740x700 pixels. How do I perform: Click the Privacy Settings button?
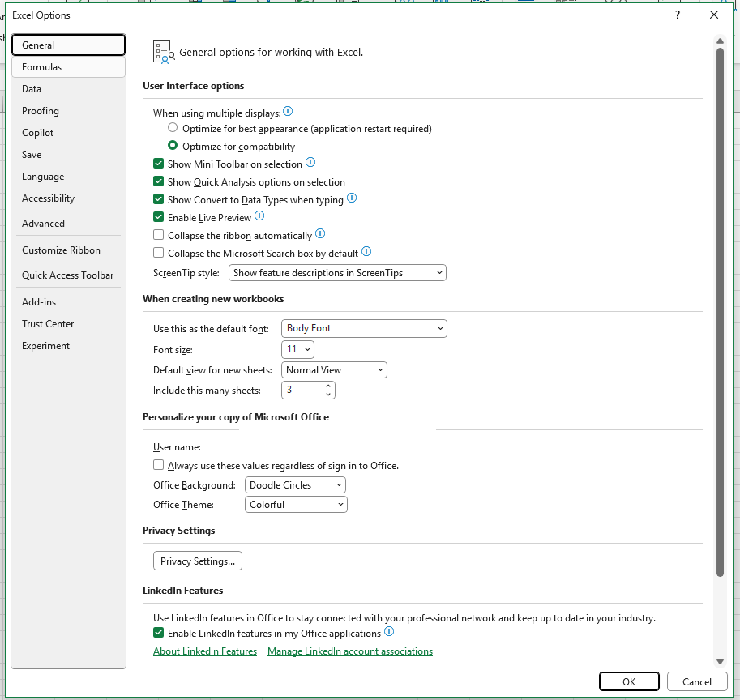(x=197, y=560)
